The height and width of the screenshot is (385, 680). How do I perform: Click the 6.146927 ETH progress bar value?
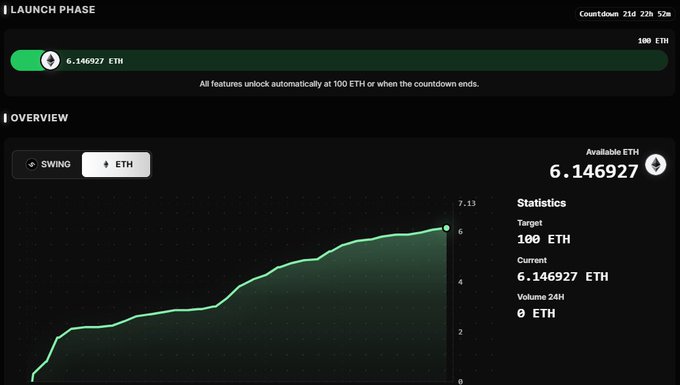pos(95,61)
